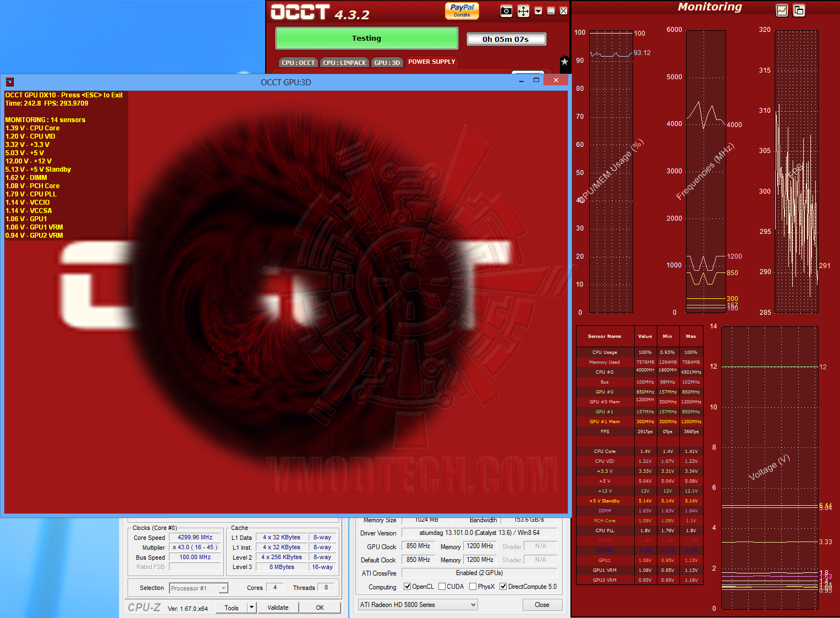
Task: Click the PayPal Donate button
Action: [462, 10]
